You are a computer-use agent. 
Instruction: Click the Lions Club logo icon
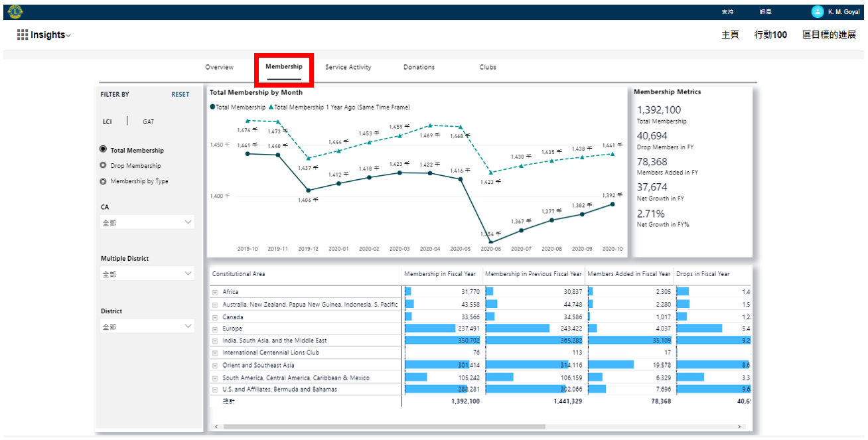pos(16,11)
